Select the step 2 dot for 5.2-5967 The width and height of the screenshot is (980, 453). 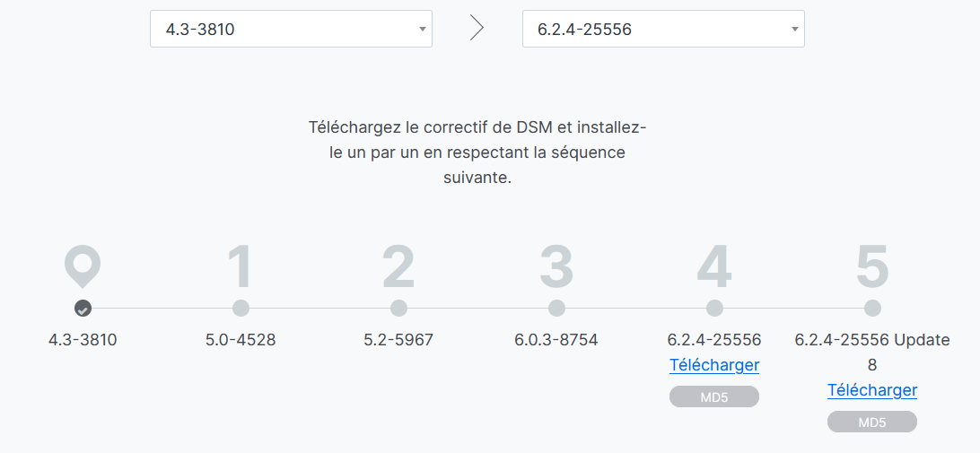tap(398, 308)
